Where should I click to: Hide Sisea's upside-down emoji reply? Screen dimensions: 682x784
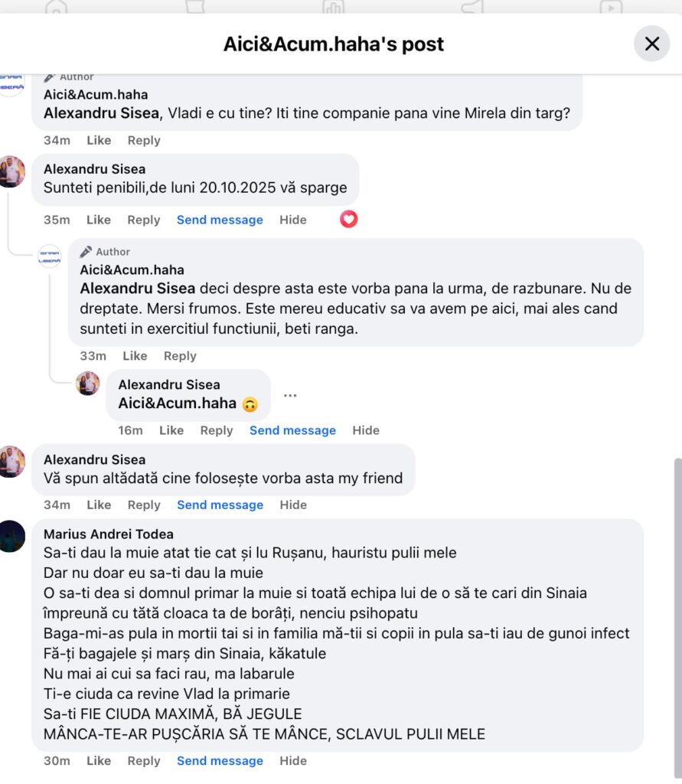click(x=366, y=430)
